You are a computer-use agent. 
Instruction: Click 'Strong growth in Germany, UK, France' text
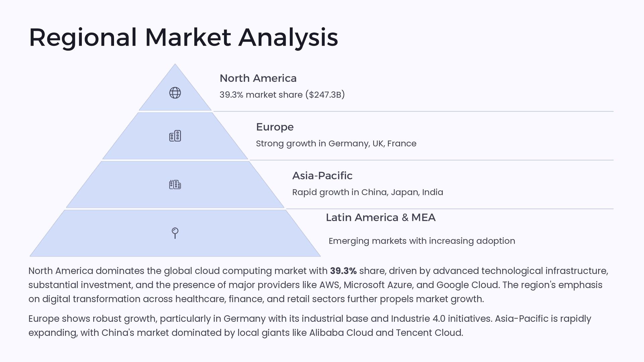336,143
